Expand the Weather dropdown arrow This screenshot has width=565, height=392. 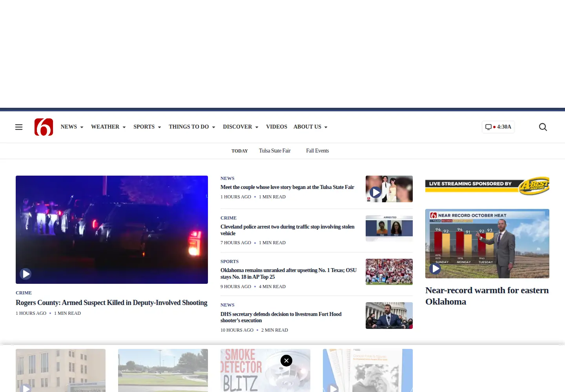(124, 127)
